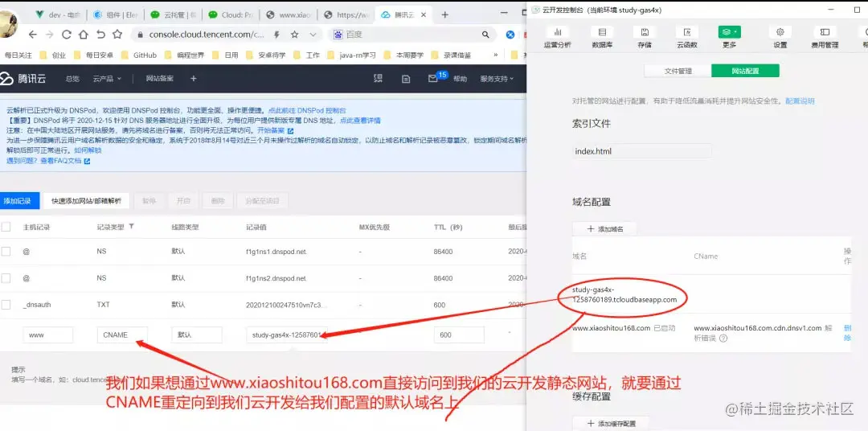Open 配置说明 link
This screenshot has width=868, height=431.
tap(800, 101)
